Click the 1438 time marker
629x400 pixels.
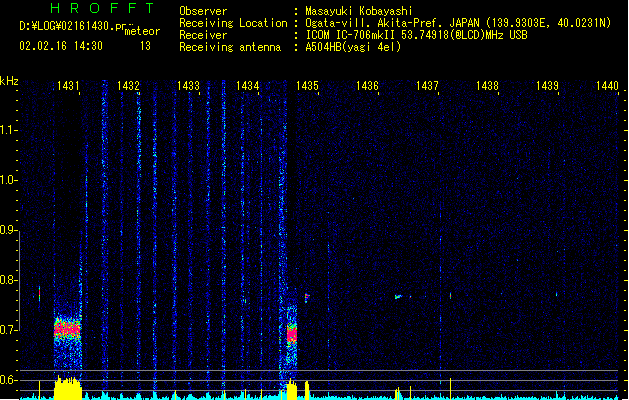(487, 86)
